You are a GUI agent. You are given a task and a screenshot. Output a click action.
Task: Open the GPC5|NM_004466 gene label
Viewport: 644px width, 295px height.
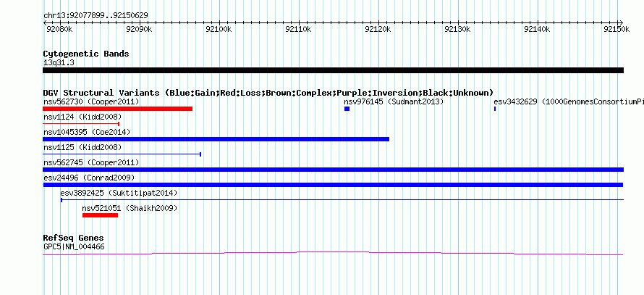(x=74, y=247)
